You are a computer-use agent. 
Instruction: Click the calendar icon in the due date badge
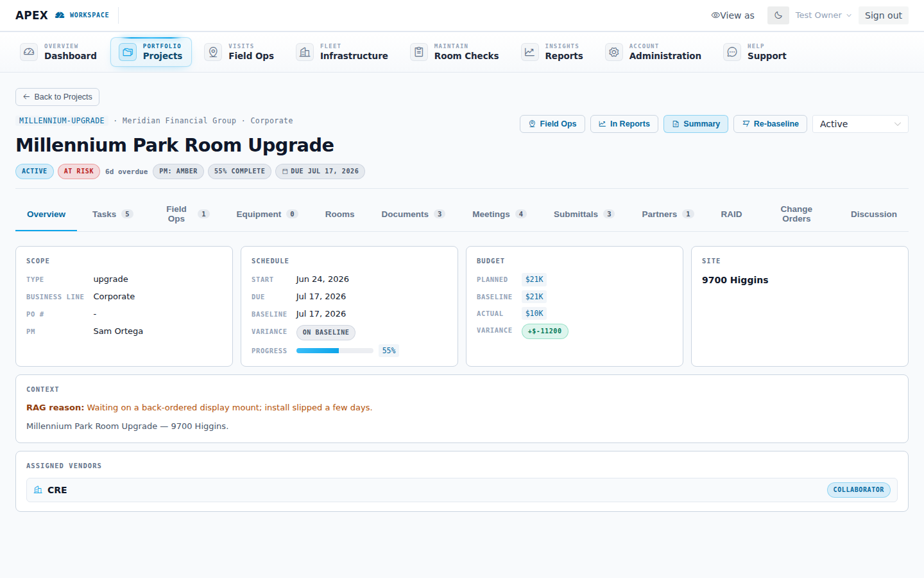click(285, 171)
